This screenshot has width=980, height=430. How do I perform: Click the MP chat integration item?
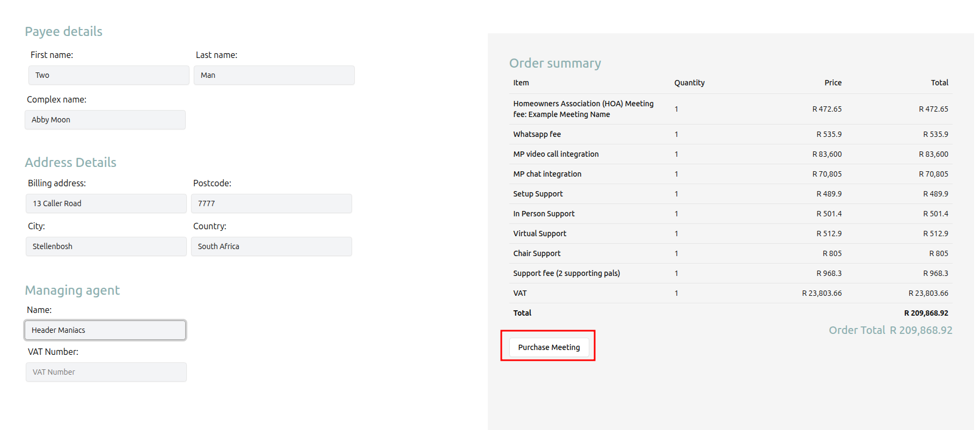tap(547, 174)
